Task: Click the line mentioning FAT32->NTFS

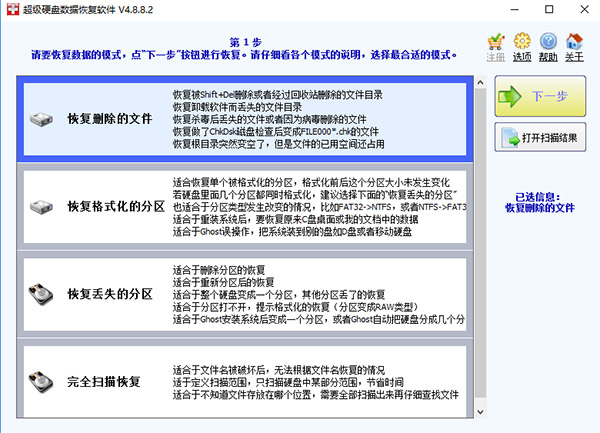Action: click(x=320, y=207)
